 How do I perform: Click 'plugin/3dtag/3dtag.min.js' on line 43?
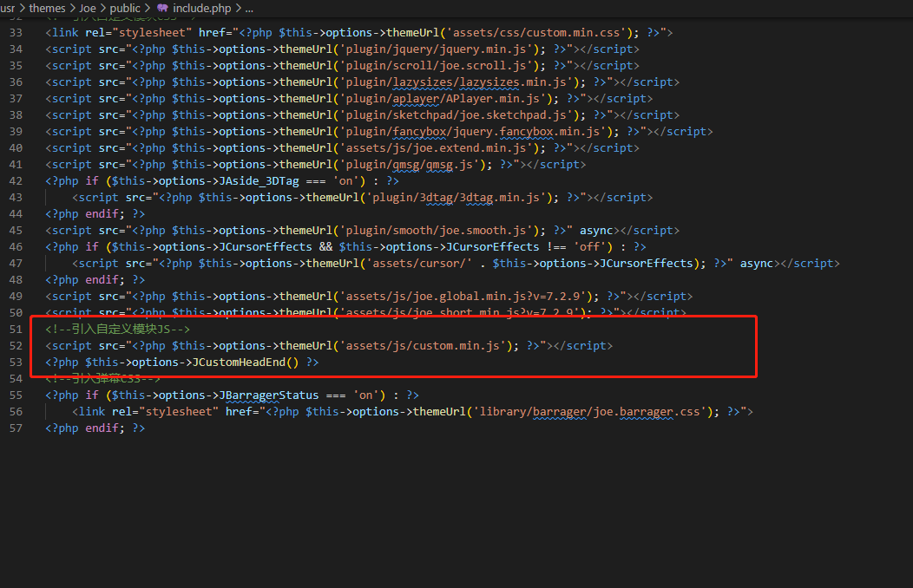[x=456, y=198]
